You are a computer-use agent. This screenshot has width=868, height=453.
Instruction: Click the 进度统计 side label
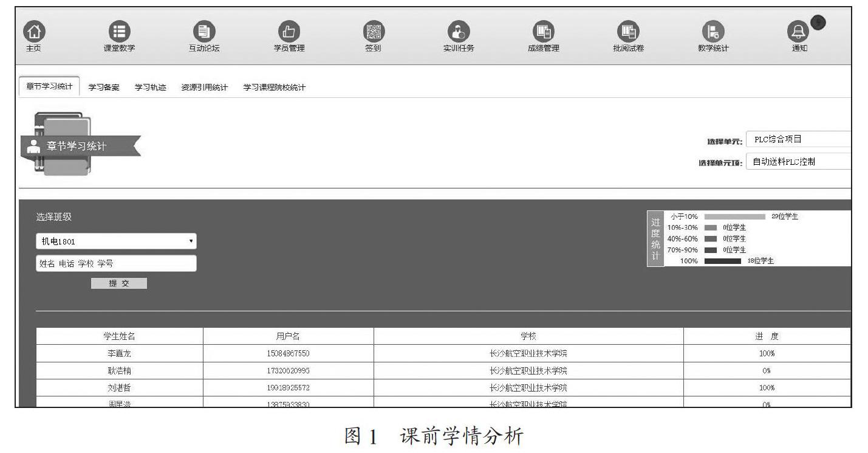point(655,239)
